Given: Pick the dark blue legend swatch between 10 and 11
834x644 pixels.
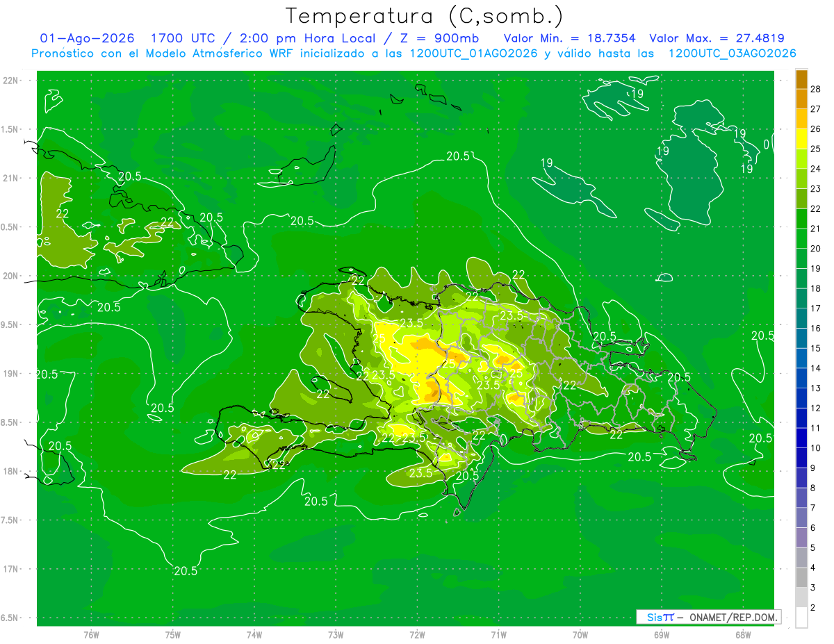Looking at the screenshot, I should 801,438.
